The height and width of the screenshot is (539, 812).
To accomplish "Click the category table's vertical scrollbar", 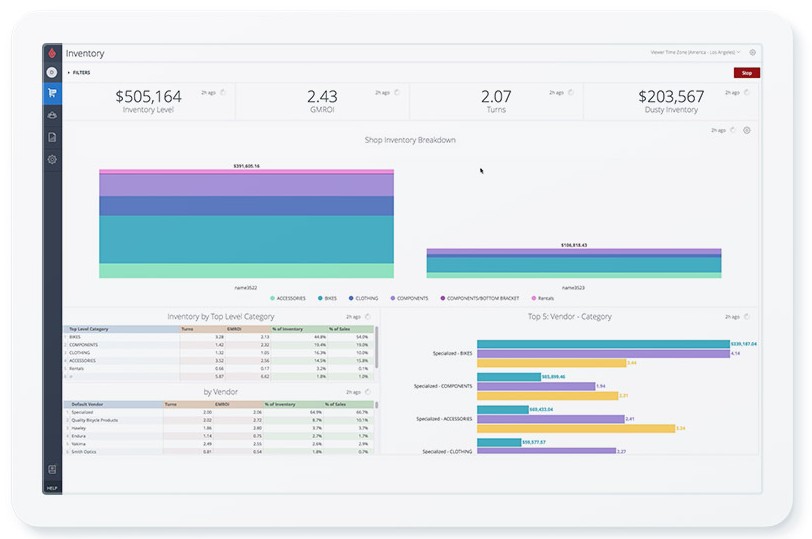I will tap(376, 347).
